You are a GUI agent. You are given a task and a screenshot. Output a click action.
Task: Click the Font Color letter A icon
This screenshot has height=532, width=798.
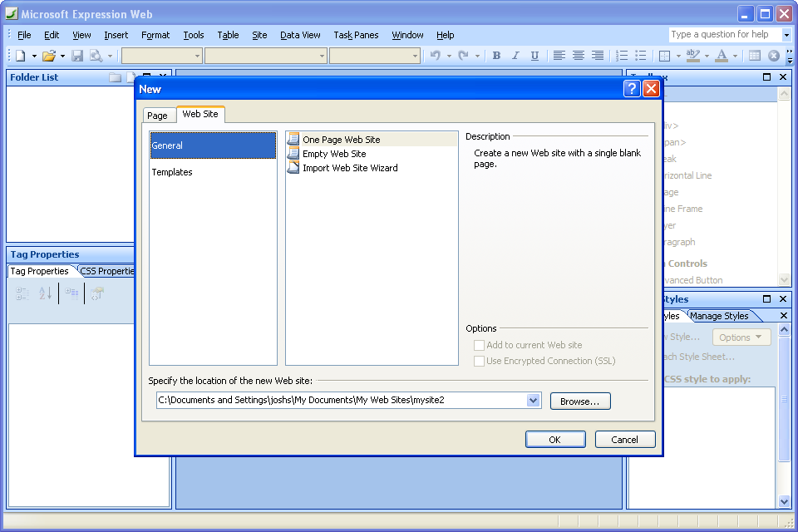pos(722,56)
